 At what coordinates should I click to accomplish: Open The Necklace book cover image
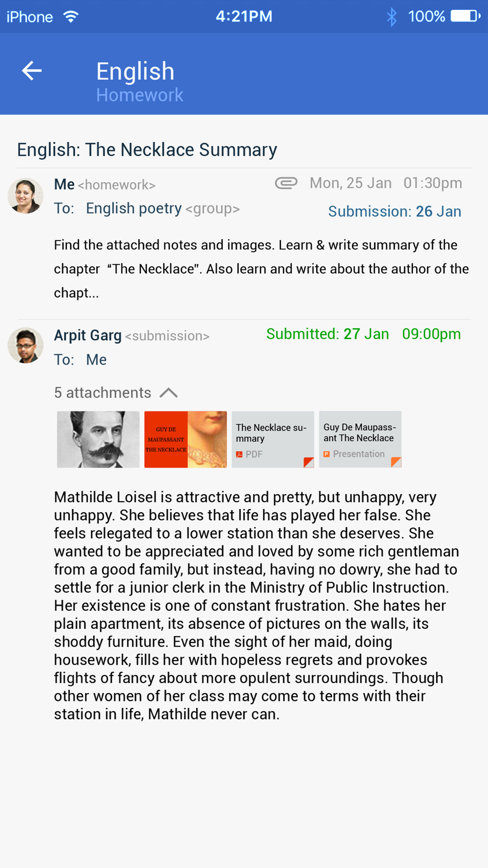[185, 439]
